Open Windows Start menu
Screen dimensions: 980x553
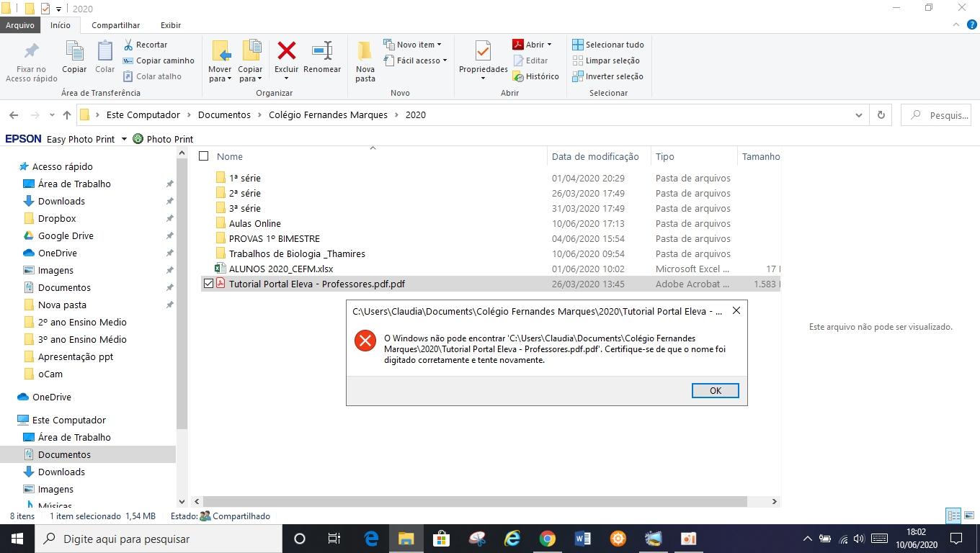tap(17, 539)
